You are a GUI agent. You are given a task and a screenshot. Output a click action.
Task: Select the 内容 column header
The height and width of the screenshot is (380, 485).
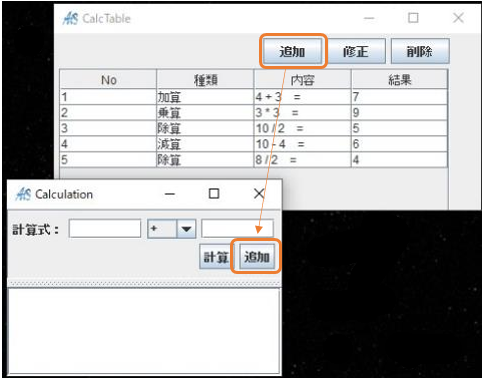click(302, 80)
